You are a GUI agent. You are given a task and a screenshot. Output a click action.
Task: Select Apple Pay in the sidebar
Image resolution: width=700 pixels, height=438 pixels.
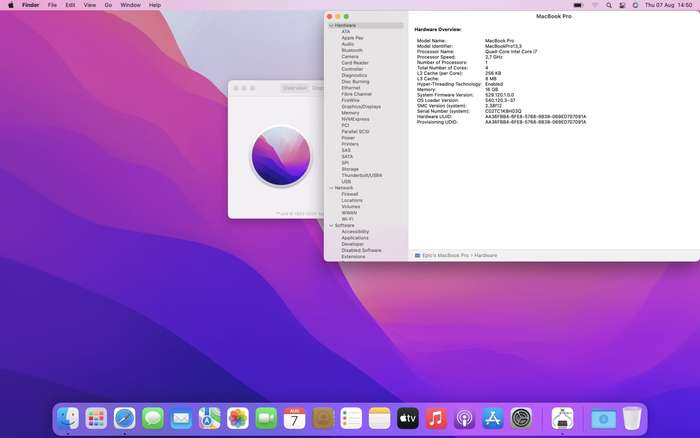[352, 38]
